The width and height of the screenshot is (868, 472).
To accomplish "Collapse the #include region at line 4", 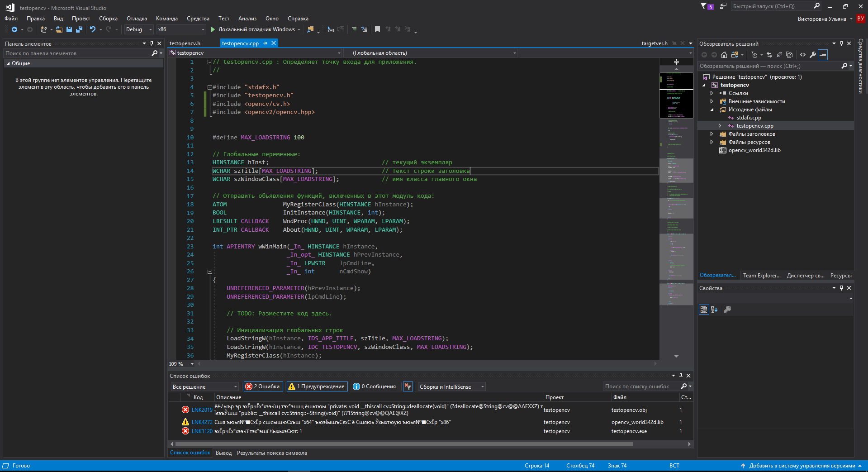I will [209, 87].
